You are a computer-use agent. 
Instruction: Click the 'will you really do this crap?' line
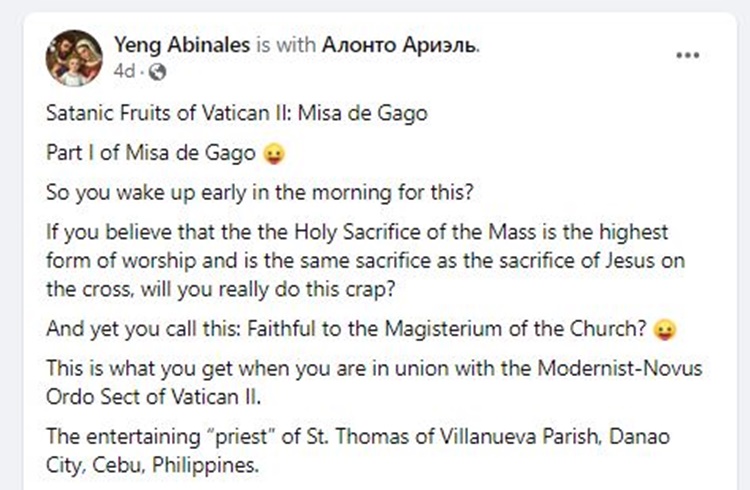pyautogui.click(x=268, y=290)
